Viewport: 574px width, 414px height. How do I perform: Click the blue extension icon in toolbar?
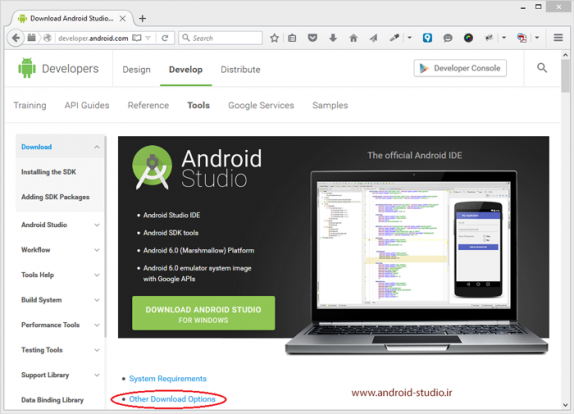[427, 38]
